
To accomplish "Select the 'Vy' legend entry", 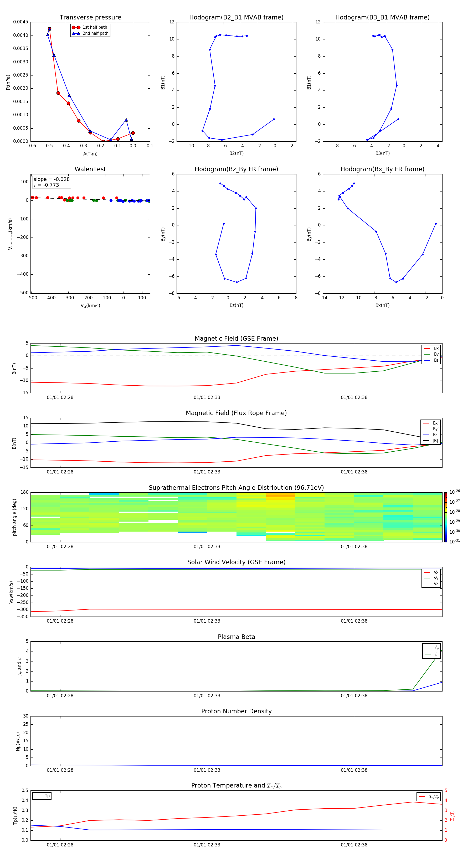I will pos(431,578).
